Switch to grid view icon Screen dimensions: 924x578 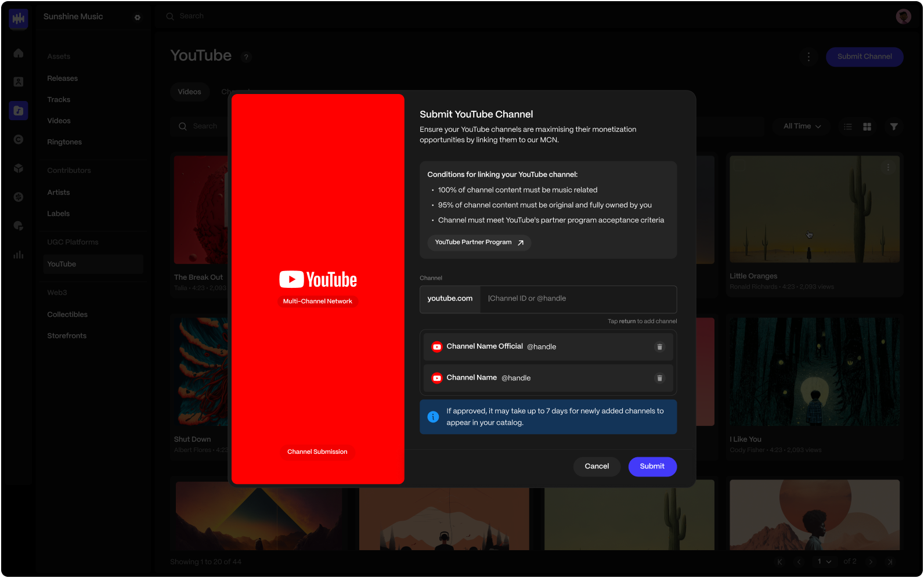pos(867,127)
